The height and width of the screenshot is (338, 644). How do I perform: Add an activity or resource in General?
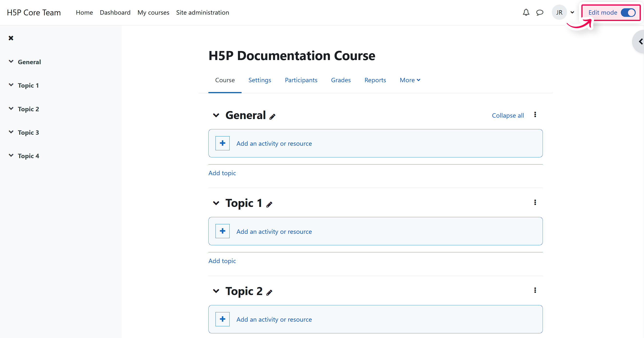pyautogui.click(x=375, y=143)
